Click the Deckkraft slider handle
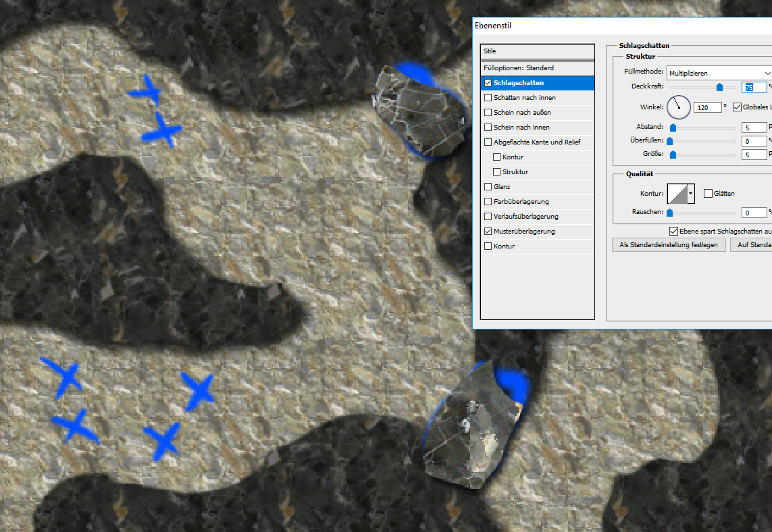Image resolution: width=772 pixels, height=532 pixels. (719, 87)
